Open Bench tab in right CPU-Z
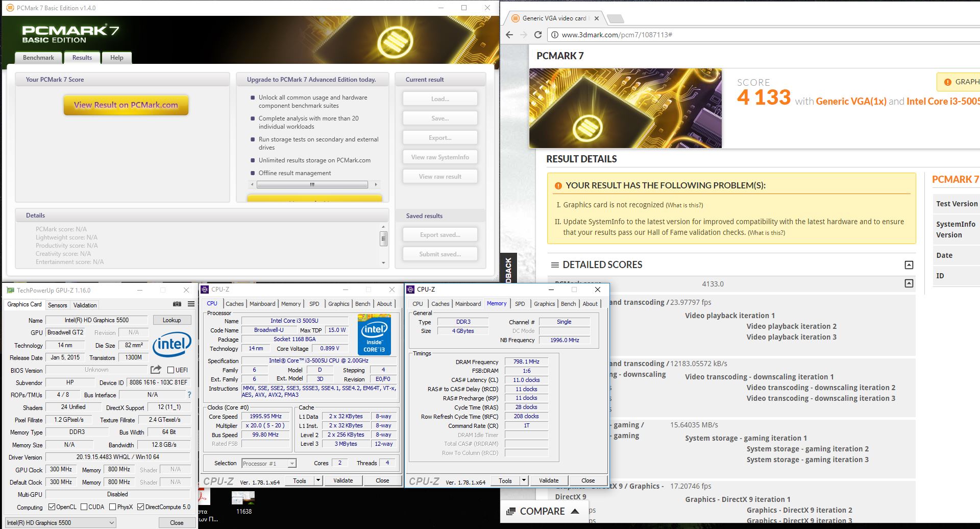This screenshot has height=529, width=980. click(x=568, y=304)
